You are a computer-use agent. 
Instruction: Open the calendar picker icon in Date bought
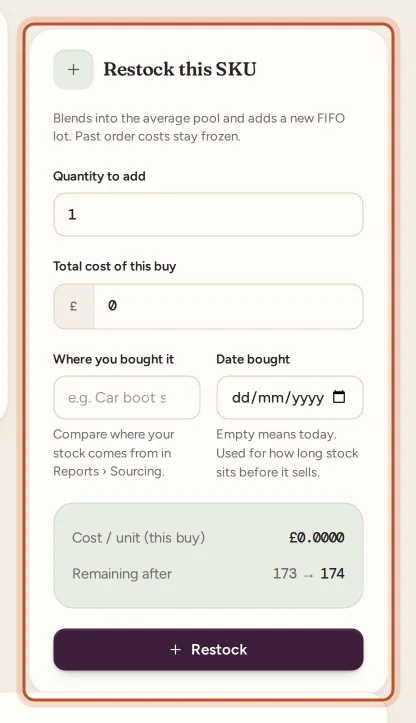[339, 397]
